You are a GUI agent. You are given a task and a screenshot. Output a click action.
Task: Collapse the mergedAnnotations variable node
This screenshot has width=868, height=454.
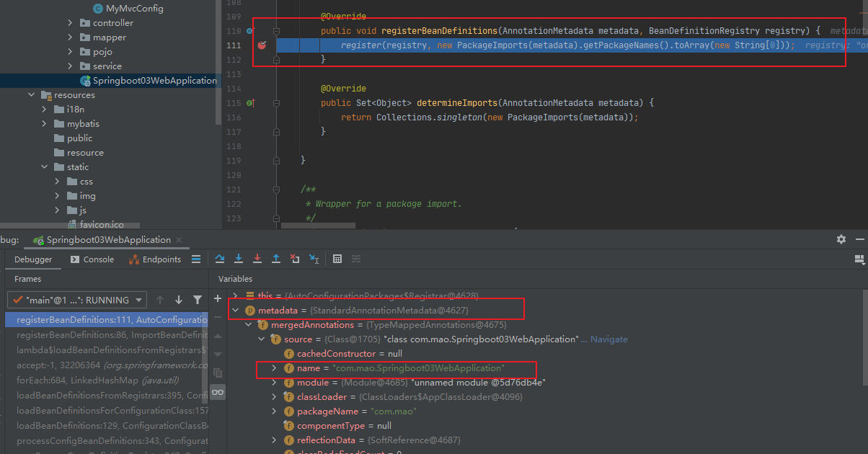pos(248,325)
